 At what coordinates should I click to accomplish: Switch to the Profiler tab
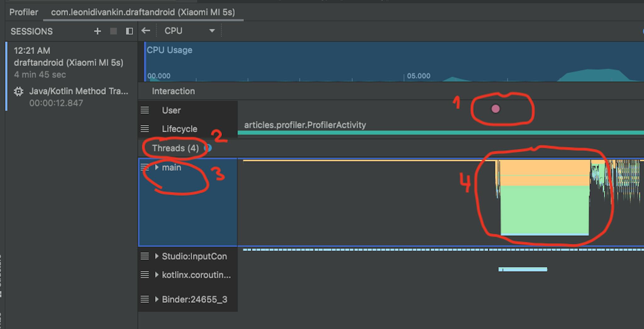click(24, 12)
